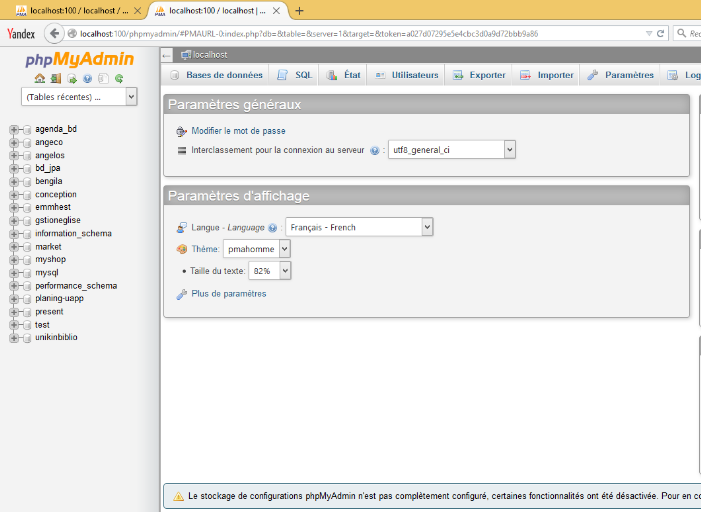Click the reload navigation panel icon
701x512 pixels.
point(118,78)
